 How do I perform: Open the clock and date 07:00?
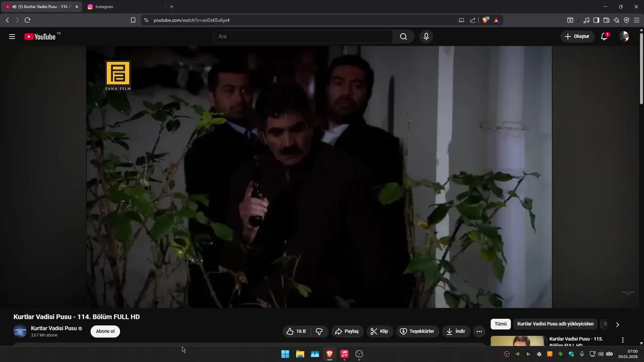(629, 354)
